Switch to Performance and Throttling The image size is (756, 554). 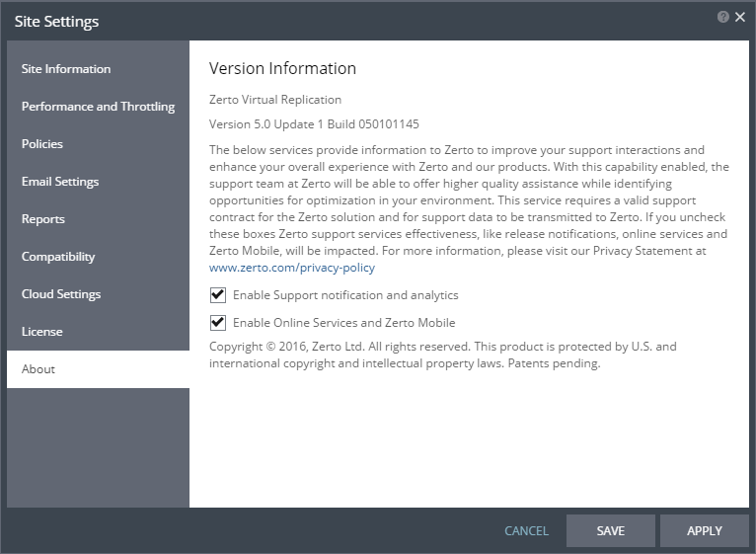[x=98, y=107]
